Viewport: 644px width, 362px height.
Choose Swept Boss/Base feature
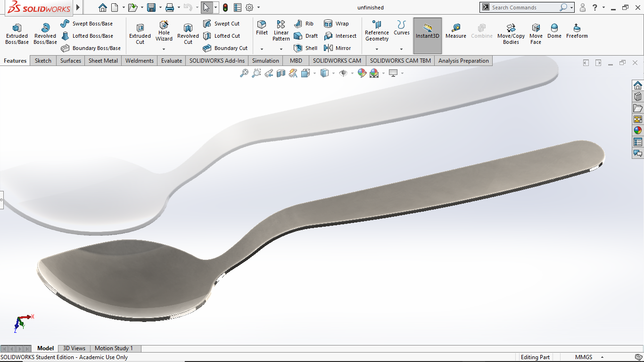point(87,24)
